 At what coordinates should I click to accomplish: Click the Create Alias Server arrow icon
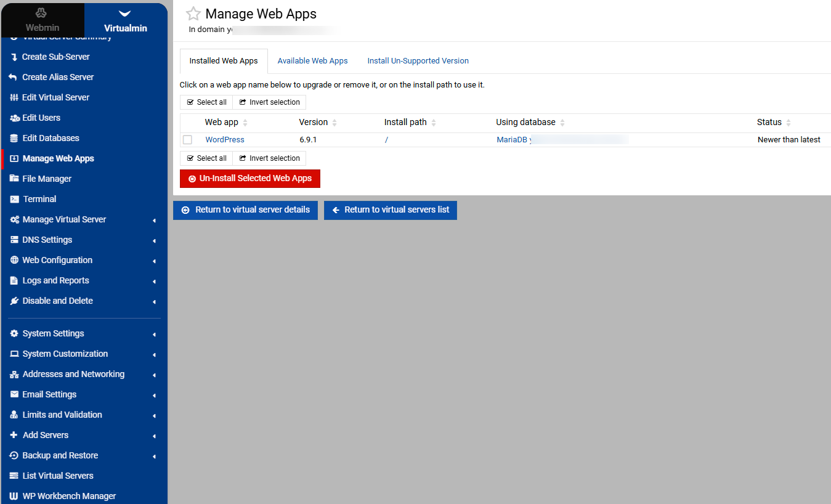[13, 77]
